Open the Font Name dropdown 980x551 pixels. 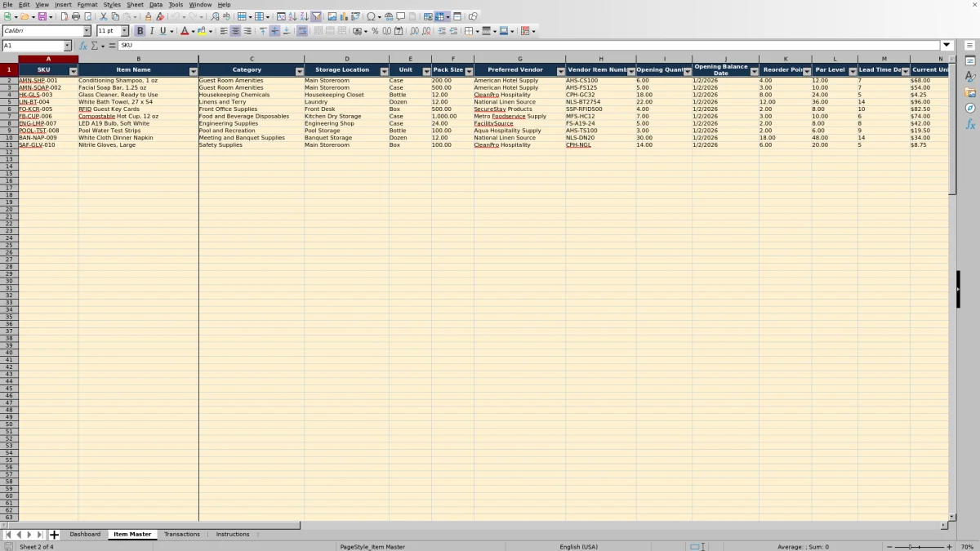click(87, 31)
